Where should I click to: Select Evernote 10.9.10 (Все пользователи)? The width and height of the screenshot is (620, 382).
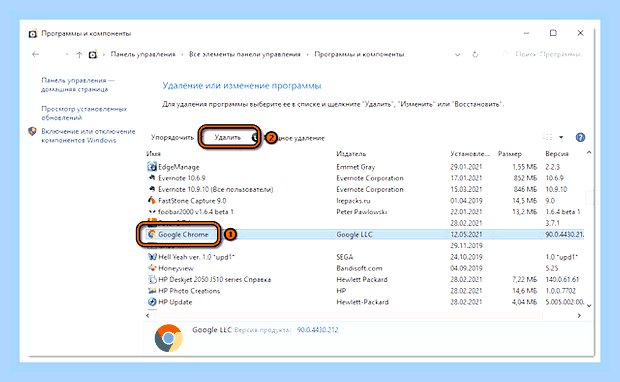364,189
